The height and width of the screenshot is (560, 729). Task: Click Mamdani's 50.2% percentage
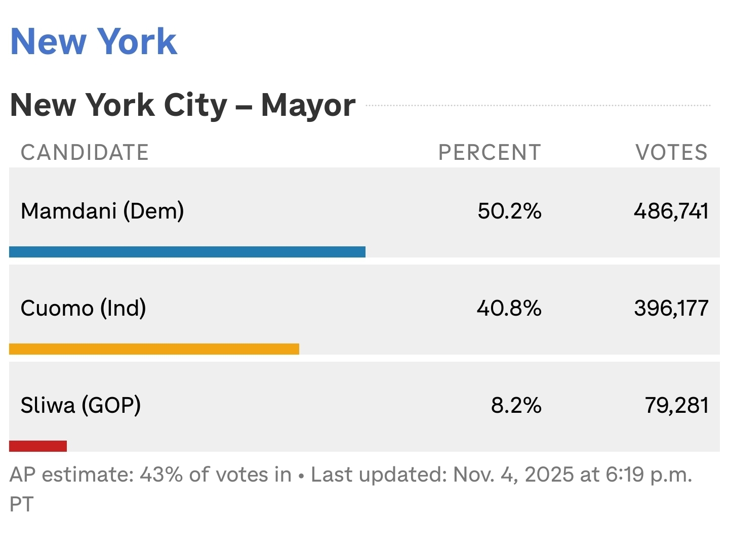509,211
